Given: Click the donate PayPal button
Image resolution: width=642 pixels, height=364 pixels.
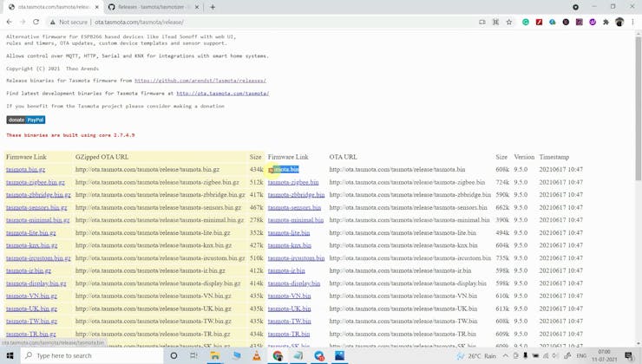Looking at the screenshot, I should [x=26, y=120].
